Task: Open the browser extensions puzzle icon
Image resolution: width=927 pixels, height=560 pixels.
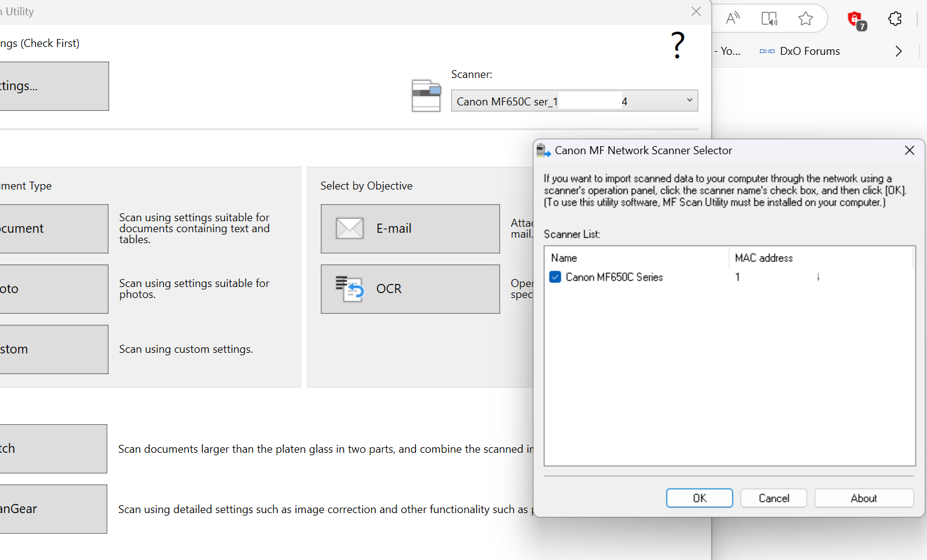Action: pos(895,19)
